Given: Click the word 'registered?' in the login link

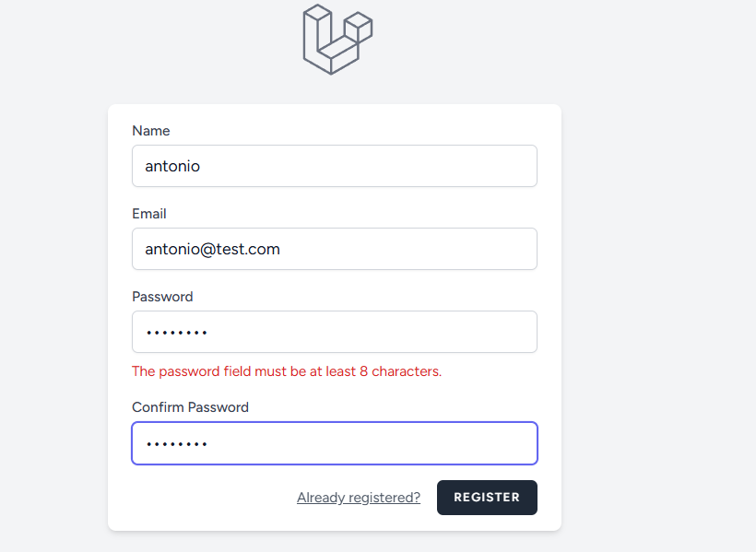Looking at the screenshot, I should (384, 498).
